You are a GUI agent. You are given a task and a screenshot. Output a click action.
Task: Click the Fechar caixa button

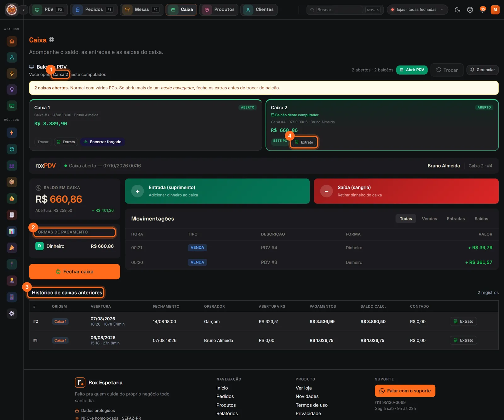[x=74, y=272]
